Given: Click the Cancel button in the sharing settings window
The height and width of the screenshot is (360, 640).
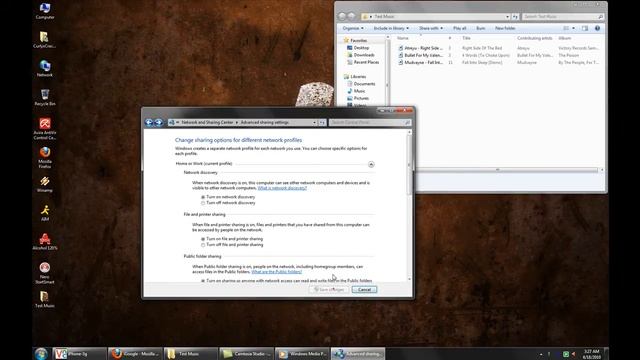Looking at the screenshot, I should pos(364,289).
